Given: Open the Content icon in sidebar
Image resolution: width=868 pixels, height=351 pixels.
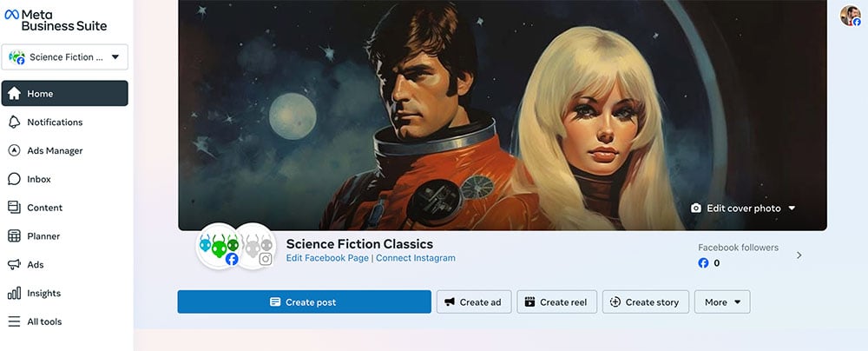Looking at the screenshot, I should tap(14, 208).
